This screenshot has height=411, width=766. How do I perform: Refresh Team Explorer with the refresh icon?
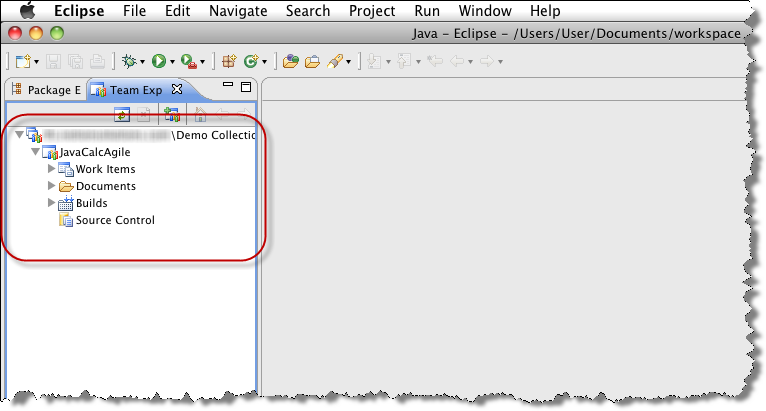[x=122, y=114]
